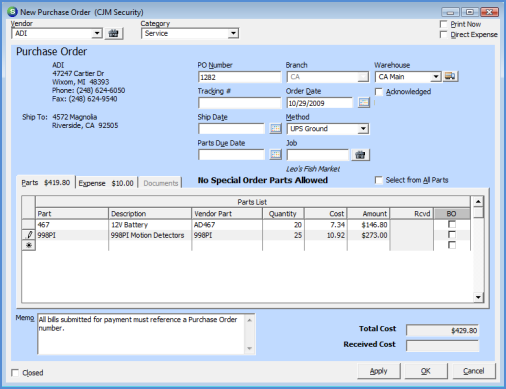Viewport: 506px width, 389px height.
Task: Open Job lookup binoculars icon
Action: pyautogui.click(x=360, y=155)
